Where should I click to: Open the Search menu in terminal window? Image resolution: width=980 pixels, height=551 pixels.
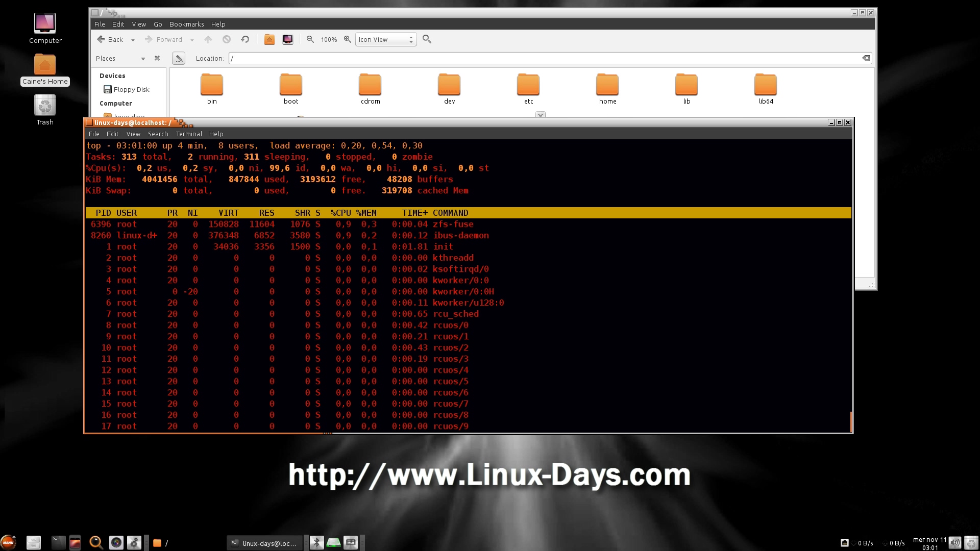pyautogui.click(x=158, y=134)
